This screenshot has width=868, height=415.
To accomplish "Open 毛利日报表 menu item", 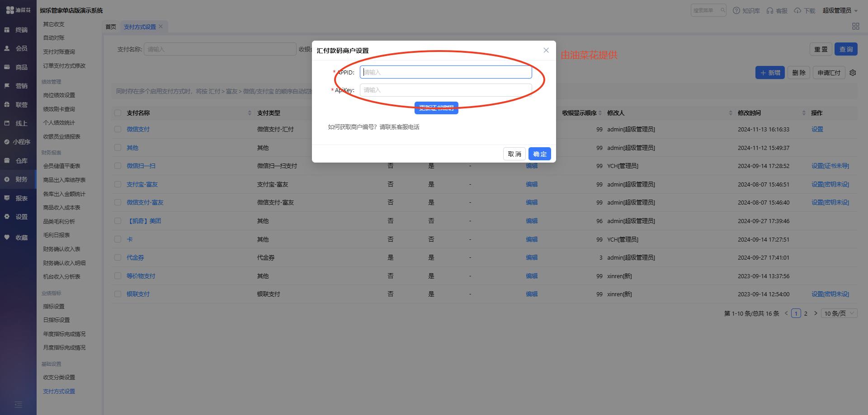I will [x=57, y=235].
